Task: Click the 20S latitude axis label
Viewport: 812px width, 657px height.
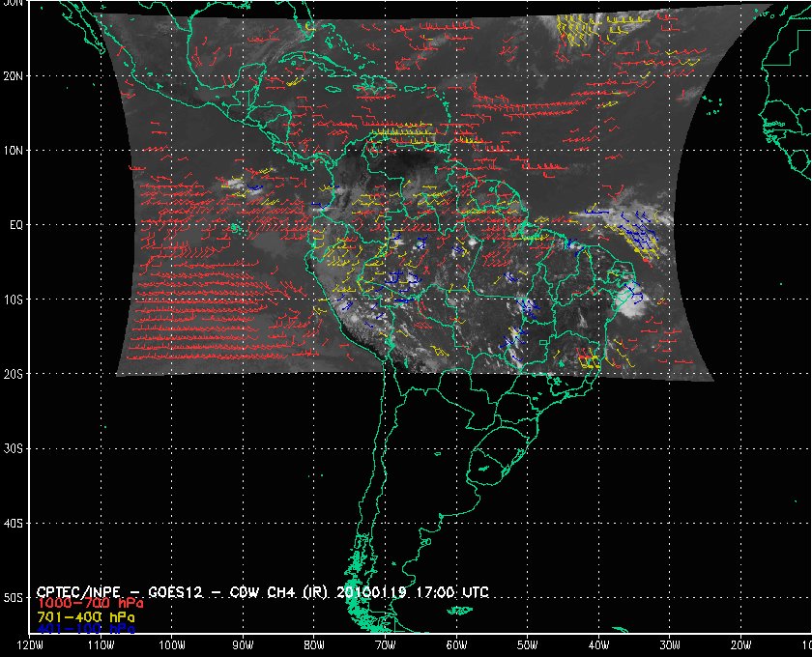Action: point(14,374)
